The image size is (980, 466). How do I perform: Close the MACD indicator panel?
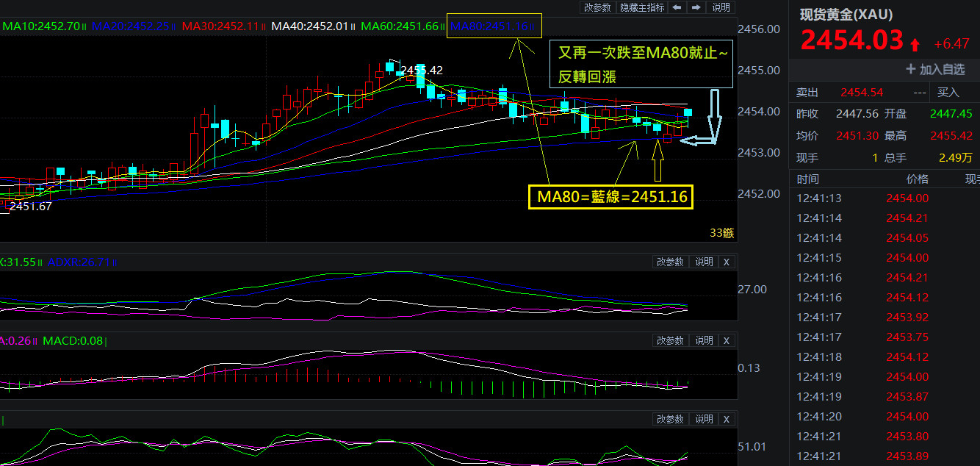coord(726,340)
